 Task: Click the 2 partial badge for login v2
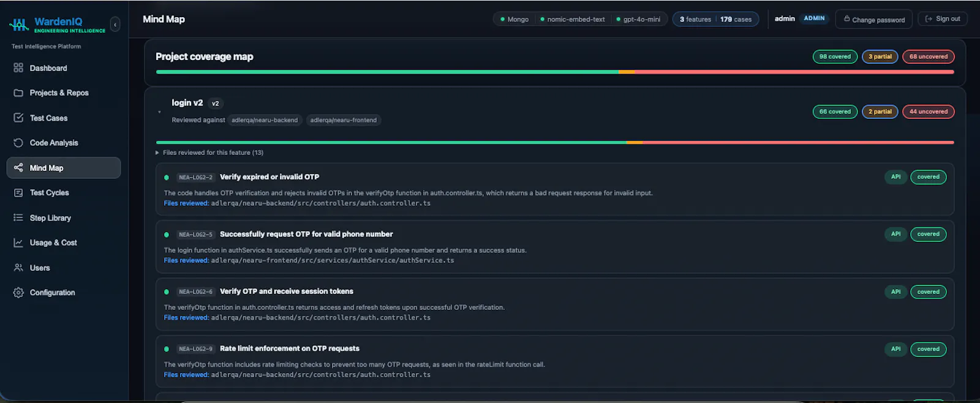880,111
